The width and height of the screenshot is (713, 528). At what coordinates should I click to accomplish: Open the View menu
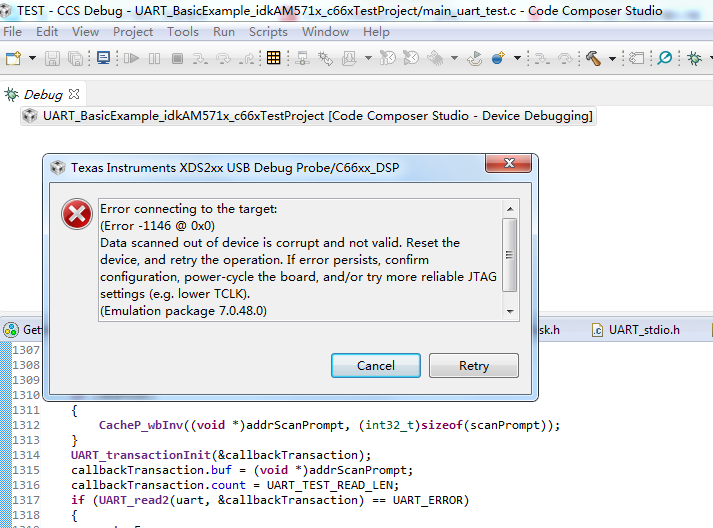85,32
